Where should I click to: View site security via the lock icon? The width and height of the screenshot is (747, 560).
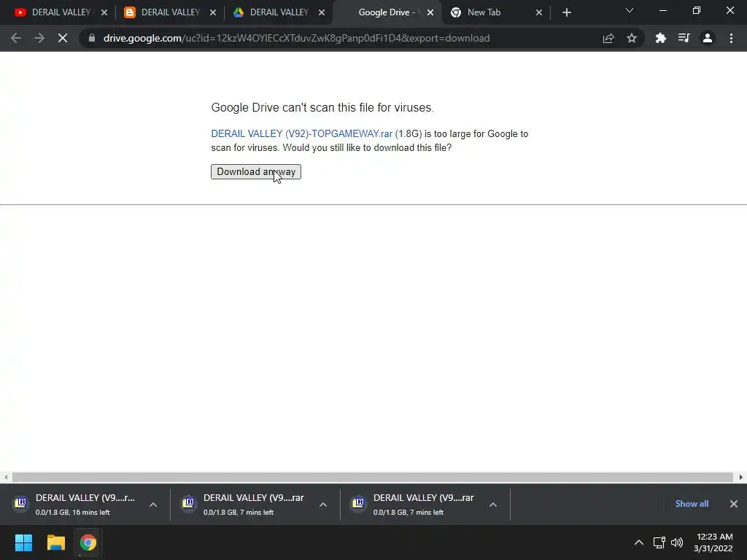click(91, 38)
